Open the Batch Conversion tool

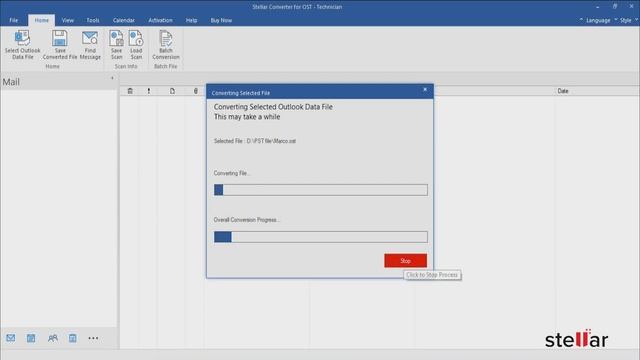click(166, 45)
